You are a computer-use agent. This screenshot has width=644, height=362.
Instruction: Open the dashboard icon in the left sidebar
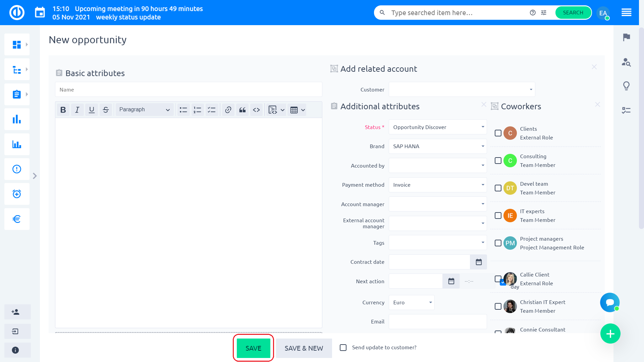click(x=17, y=45)
